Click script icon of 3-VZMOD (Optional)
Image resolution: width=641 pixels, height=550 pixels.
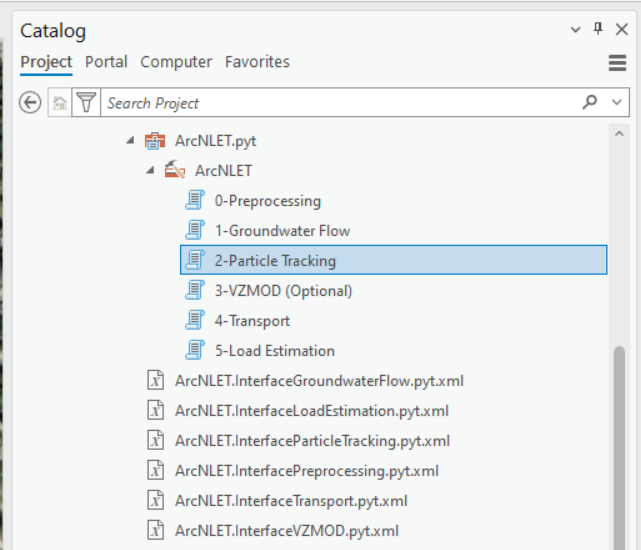(195, 290)
